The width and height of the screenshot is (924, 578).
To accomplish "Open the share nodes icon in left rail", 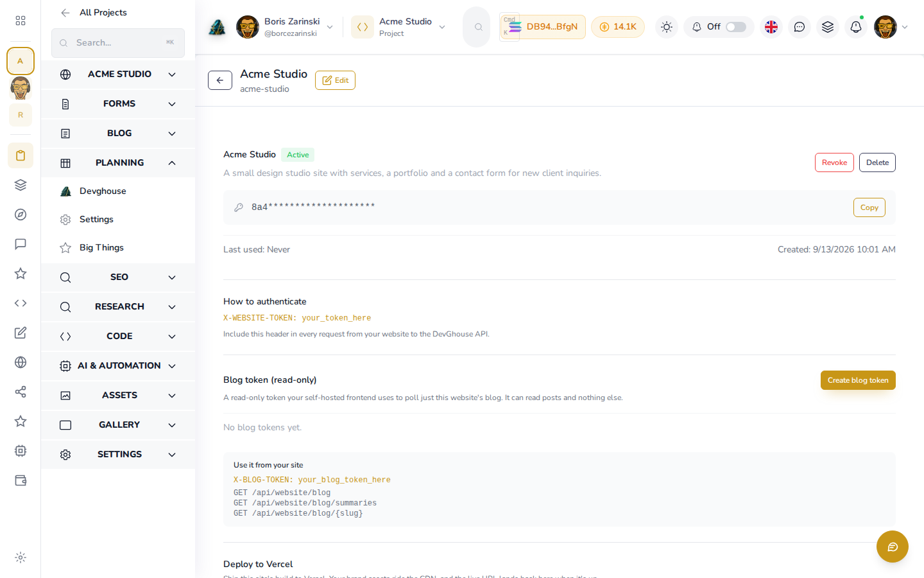I will click(x=21, y=392).
